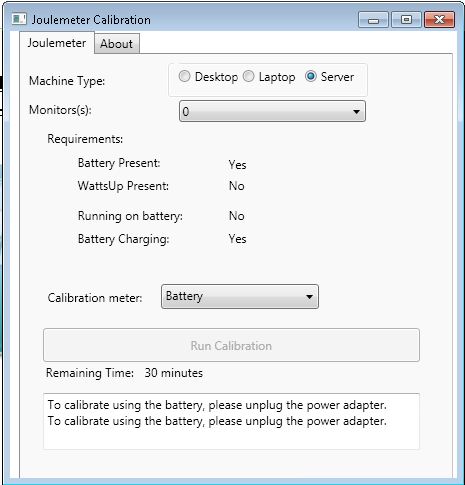Click the Running on battery: label
Screen dimensions: 465x485
pyautogui.click(x=130, y=216)
